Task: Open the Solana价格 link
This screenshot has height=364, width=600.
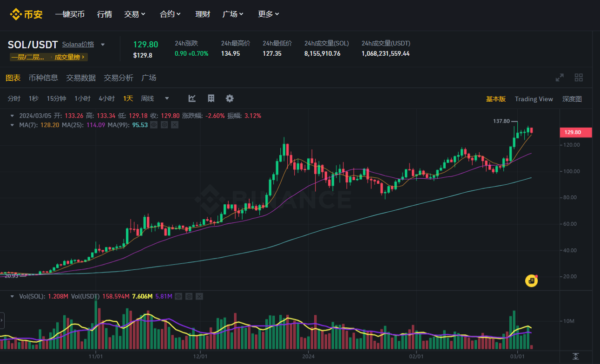Action: pyautogui.click(x=78, y=45)
